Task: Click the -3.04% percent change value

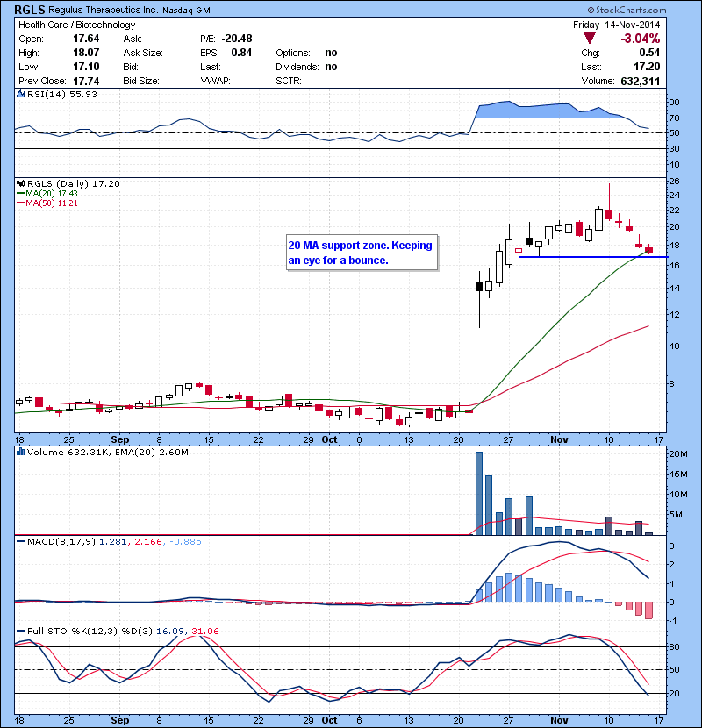Action: click(641, 39)
